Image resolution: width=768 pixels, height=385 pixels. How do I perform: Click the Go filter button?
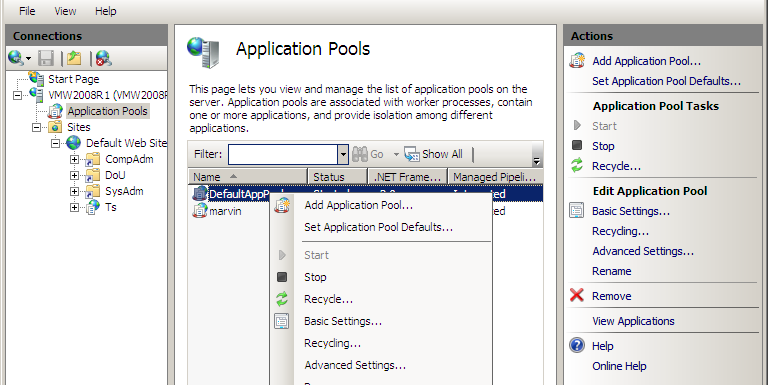[x=368, y=154]
